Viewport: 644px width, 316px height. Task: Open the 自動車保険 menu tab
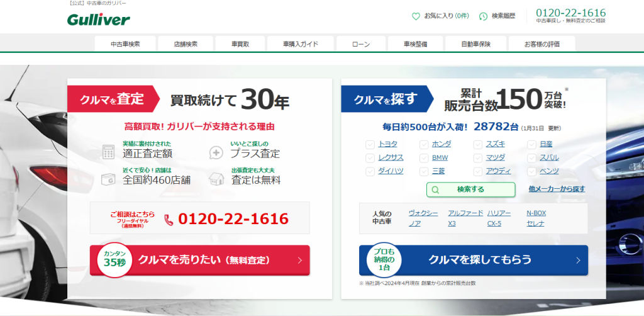[475, 44]
